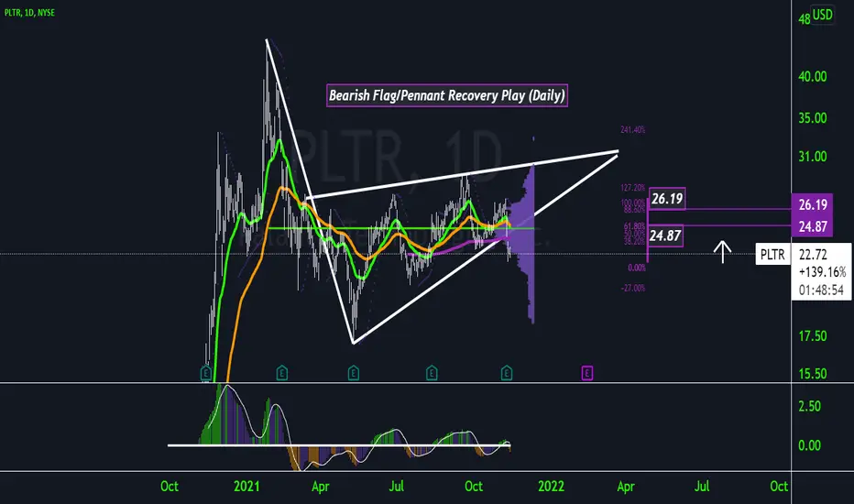
Task: Click the 2.50 indicator axis label
Action: (809, 407)
